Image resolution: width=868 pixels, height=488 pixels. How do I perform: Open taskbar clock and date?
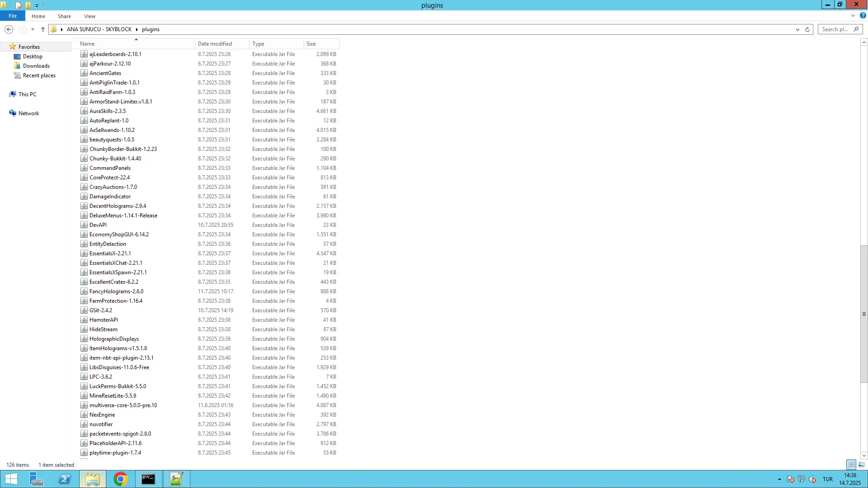850,479
